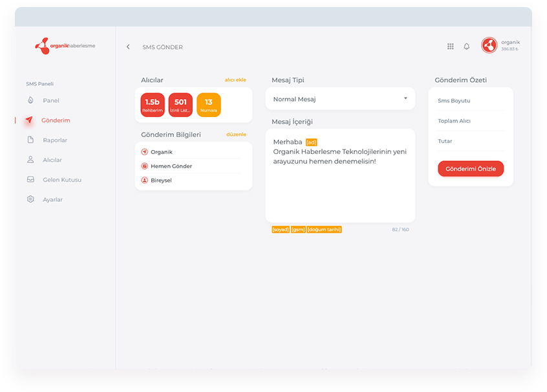Click the Organik Haberleşme logo
Screen dimensions: 547x392
[x=65, y=46]
